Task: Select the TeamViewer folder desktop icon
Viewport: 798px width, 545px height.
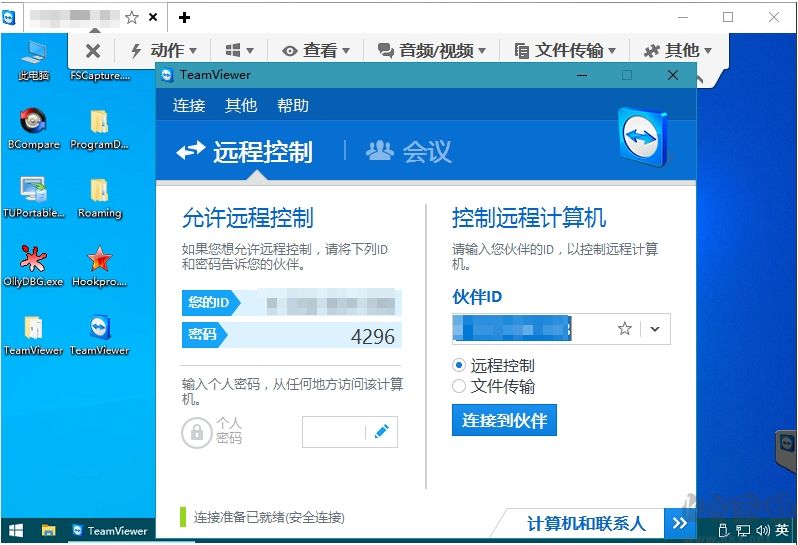Action: pyautogui.click(x=33, y=335)
